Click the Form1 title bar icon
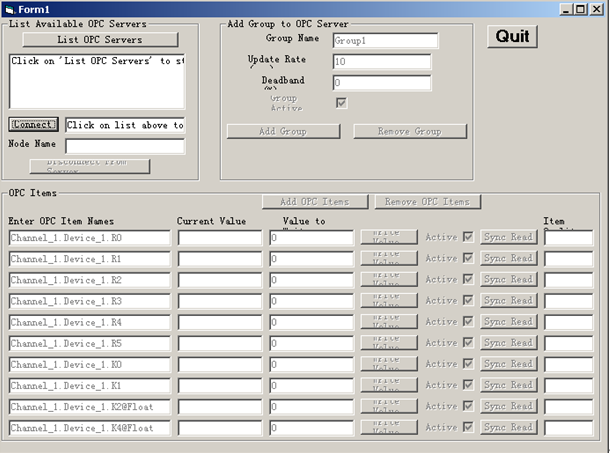This screenshot has width=610, height=453. click(8, 8)
